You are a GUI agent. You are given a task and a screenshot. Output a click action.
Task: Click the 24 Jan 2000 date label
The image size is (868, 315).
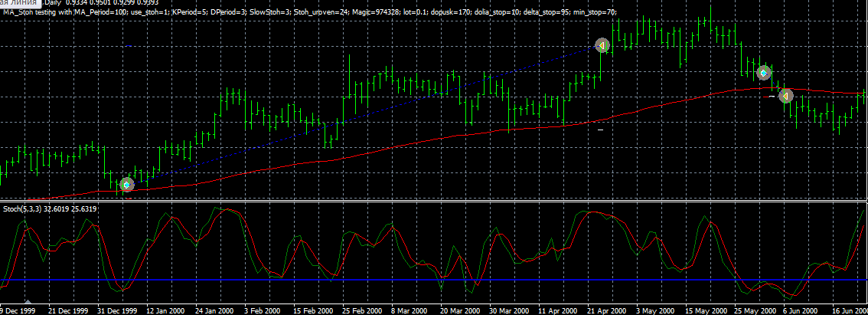click(x=215, y=310)
